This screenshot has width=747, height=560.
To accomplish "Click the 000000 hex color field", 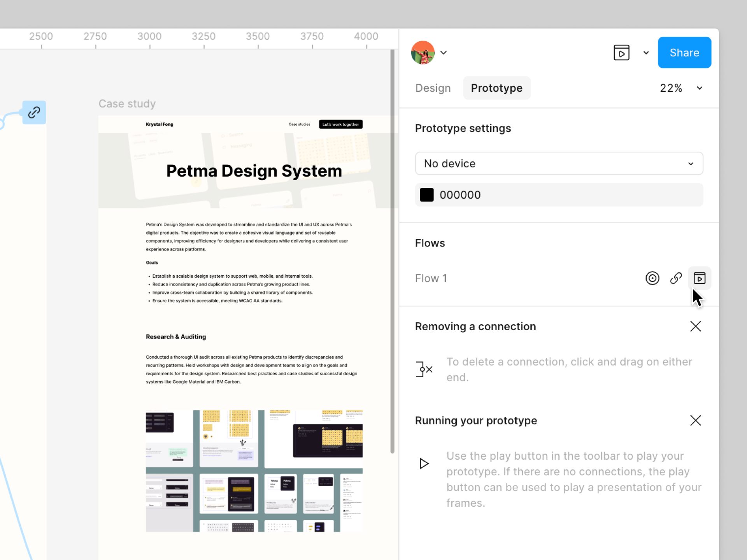I will tap(460, 195).
